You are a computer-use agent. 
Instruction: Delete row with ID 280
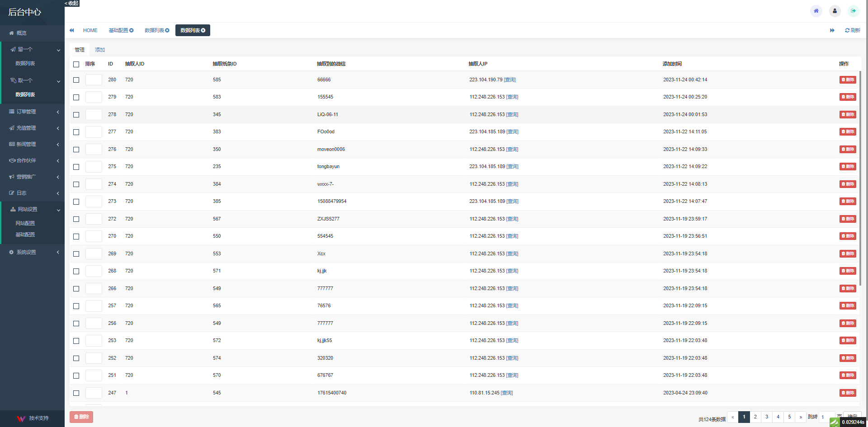click(848, 80)
